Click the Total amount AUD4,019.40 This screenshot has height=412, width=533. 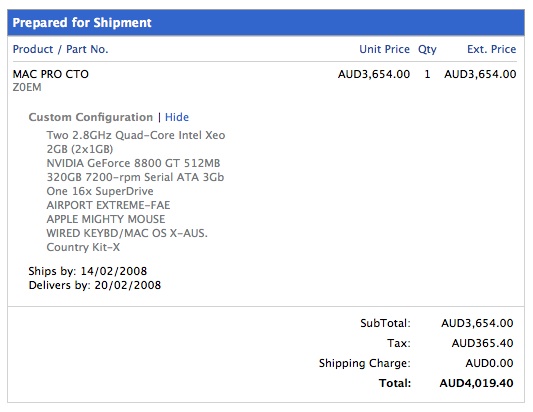(477, 383)
